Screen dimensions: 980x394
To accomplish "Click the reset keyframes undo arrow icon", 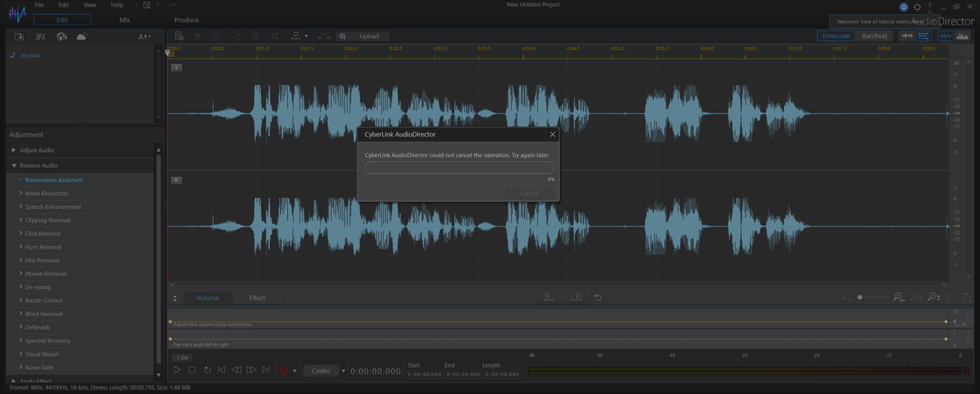I will [598, 297].
